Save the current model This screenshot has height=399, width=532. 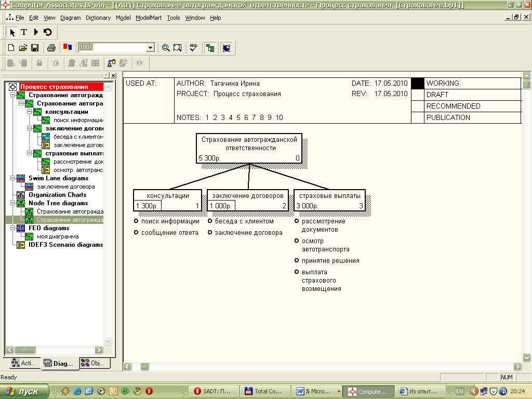(x=35, y=48)
